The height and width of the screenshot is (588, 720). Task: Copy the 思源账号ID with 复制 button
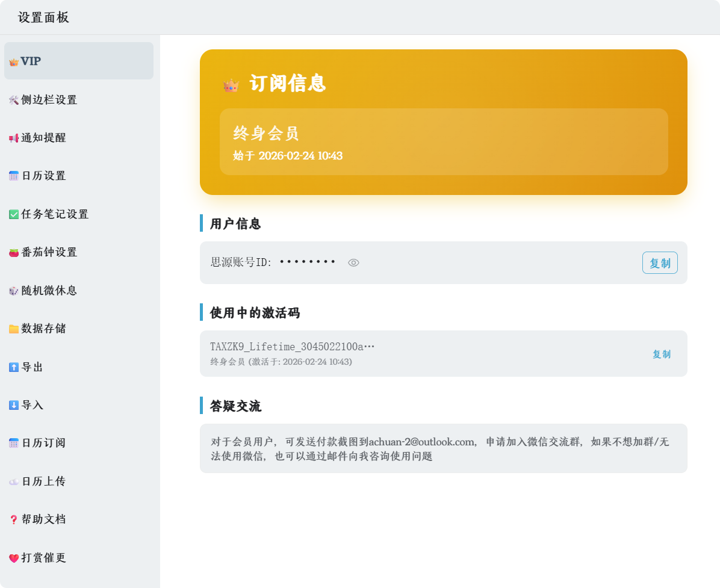point(660,262)
